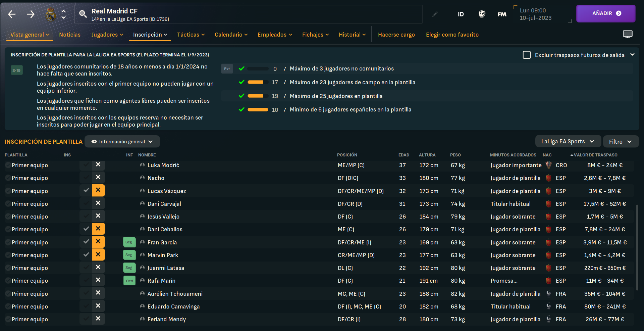
Task: Open the Historial menu
Action: pyautogui.click(x=352, y=35)
